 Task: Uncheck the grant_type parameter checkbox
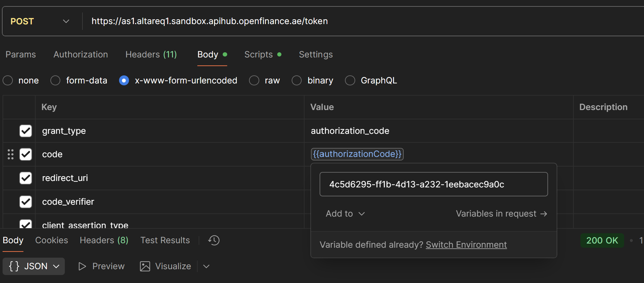[26, 131]
